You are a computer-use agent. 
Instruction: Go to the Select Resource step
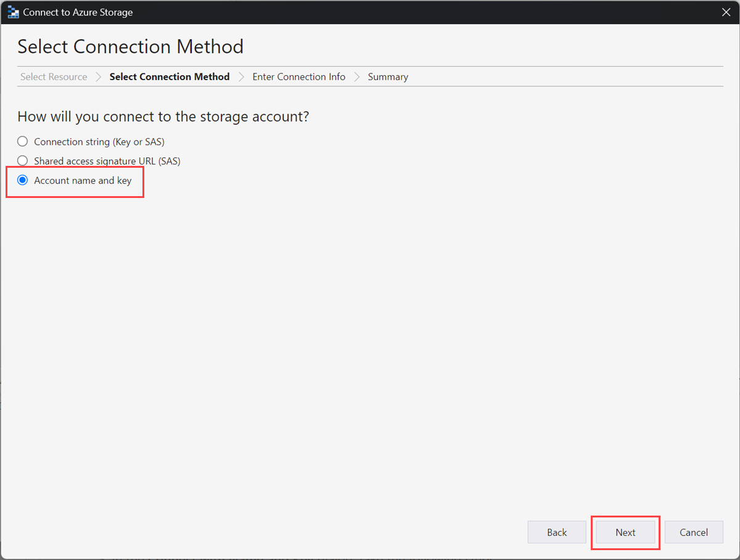53,76
